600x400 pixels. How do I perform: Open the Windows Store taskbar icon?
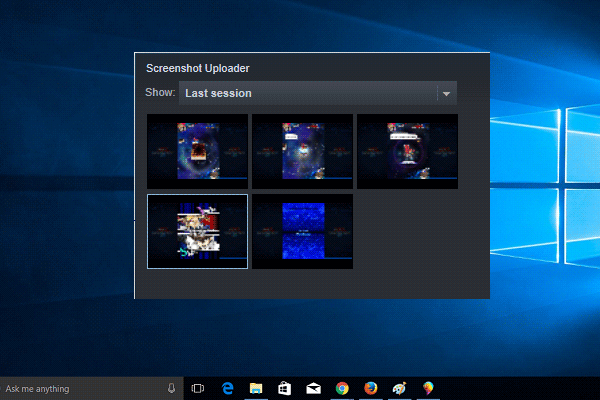coord(284,388)
